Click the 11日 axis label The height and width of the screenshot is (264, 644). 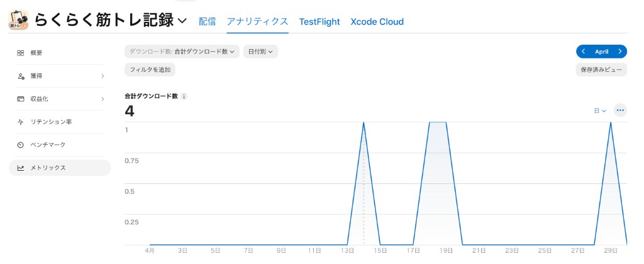(314, 250)
